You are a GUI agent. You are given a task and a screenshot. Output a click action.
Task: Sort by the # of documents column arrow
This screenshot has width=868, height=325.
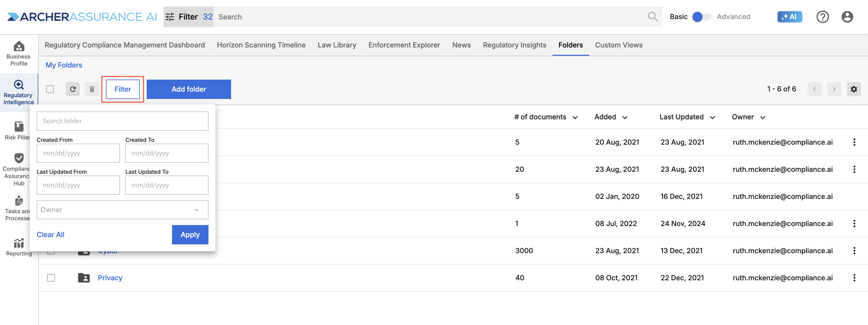[575, 118]
